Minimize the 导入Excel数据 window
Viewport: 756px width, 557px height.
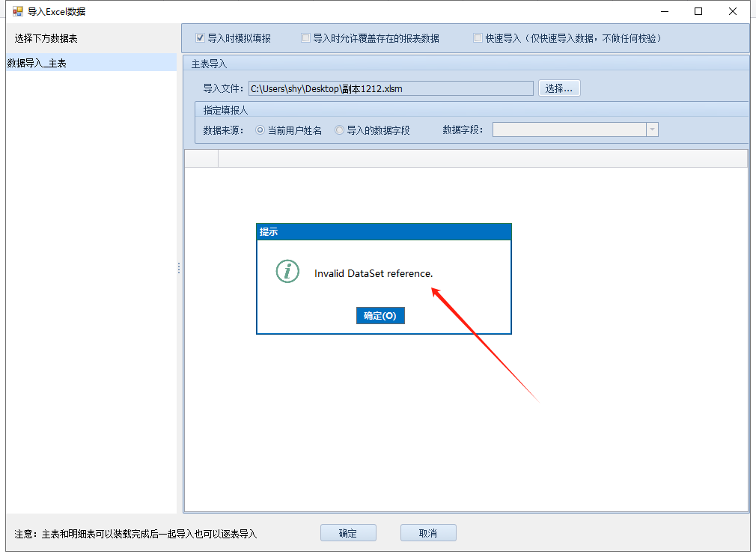(663, 11)
